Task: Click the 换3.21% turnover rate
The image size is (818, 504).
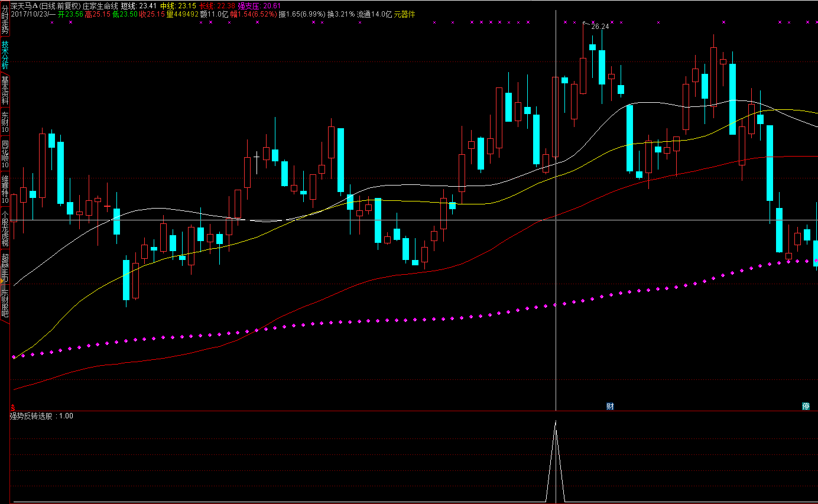Action: [341, 14]
